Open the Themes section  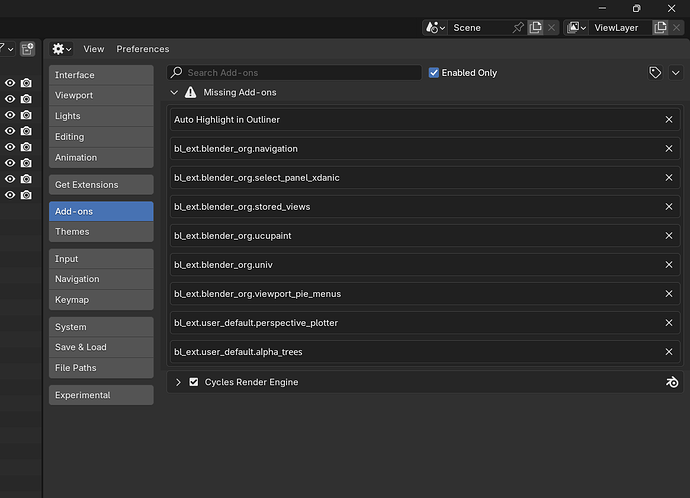click(x=101, y=232)
